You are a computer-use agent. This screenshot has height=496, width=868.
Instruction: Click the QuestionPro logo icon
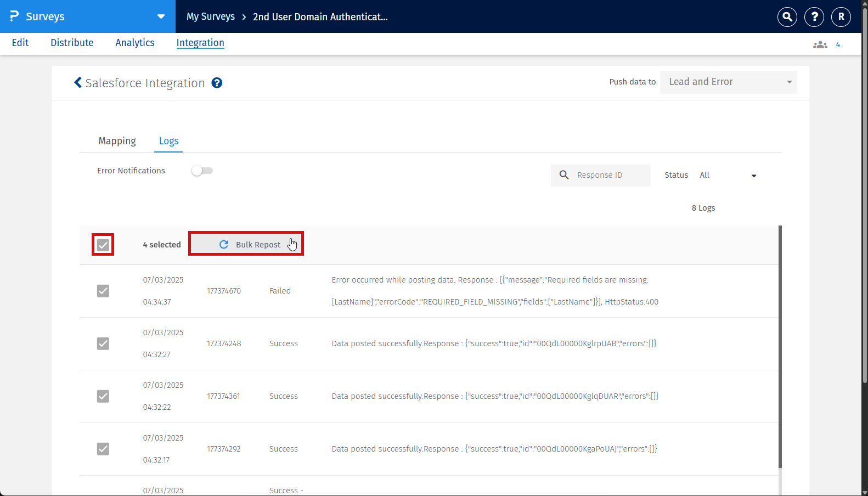coord(14,16)
